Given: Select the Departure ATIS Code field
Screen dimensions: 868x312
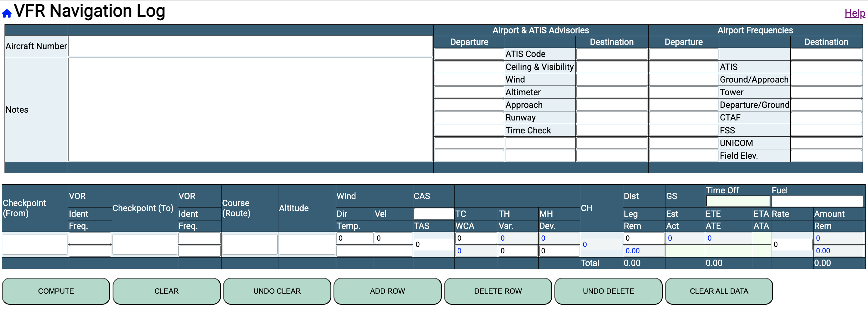Looking at the screenshot, I should [x=469, y=54].
